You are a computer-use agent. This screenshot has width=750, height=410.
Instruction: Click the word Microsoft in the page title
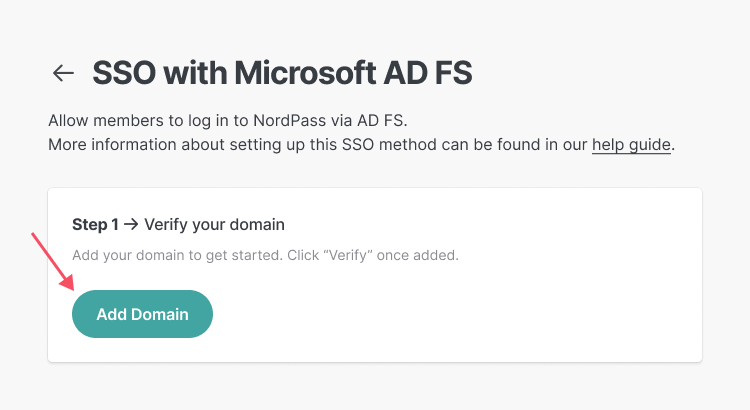pyautogui.click(x=303, y=73)
